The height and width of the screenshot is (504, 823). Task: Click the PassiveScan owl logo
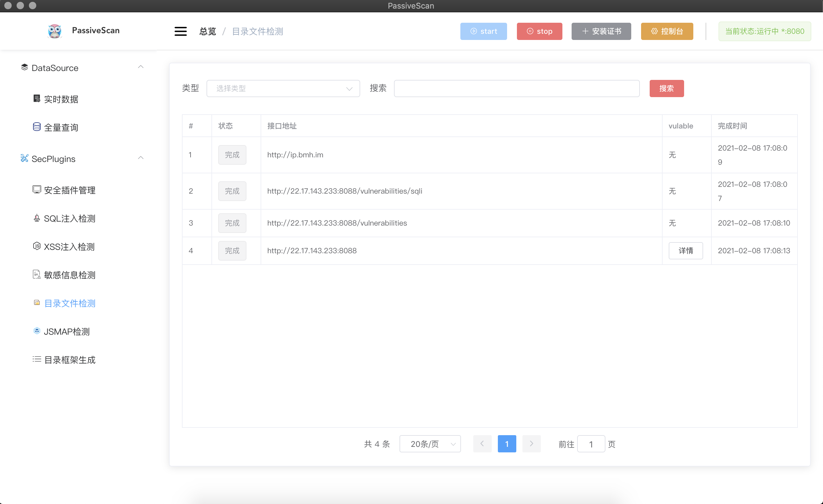point(55,31)
